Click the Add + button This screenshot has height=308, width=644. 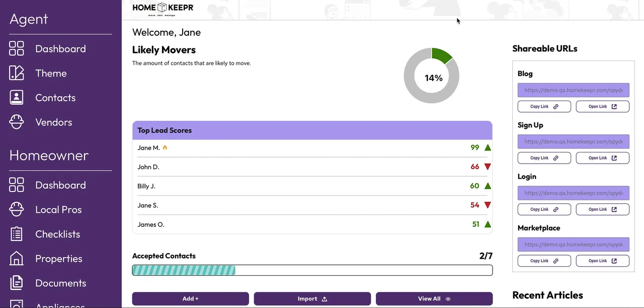191,298
